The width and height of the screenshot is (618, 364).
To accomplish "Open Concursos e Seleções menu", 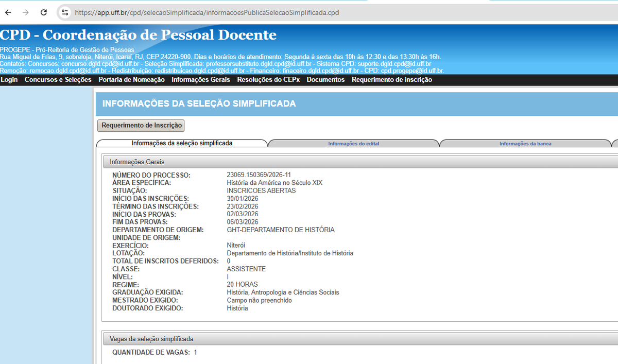I will tap(58, 80).
